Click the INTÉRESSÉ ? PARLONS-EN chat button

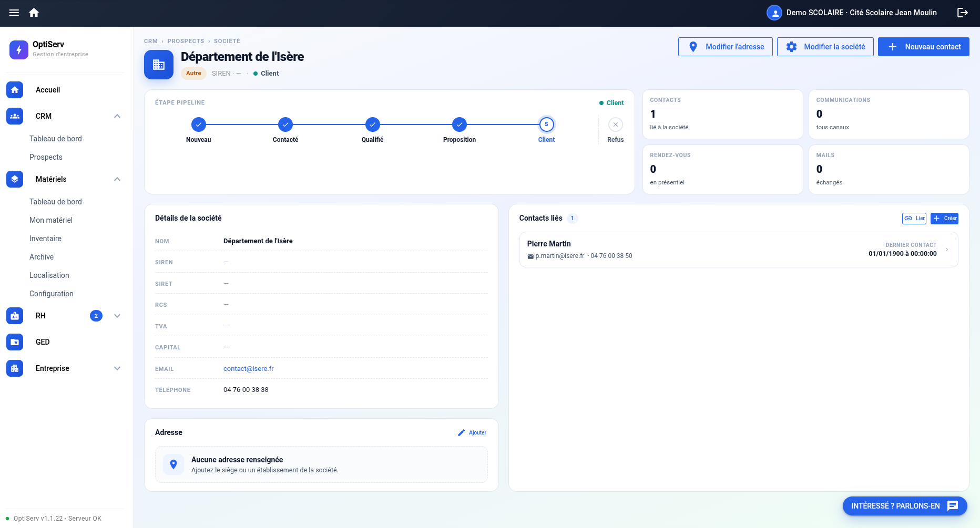click(x=905, y=506)
